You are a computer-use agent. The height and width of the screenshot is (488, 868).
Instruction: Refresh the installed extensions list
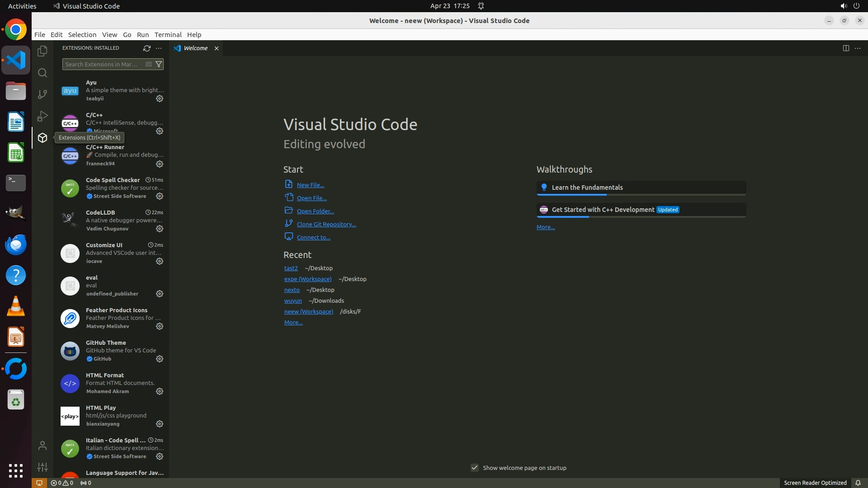pos(146,48)
